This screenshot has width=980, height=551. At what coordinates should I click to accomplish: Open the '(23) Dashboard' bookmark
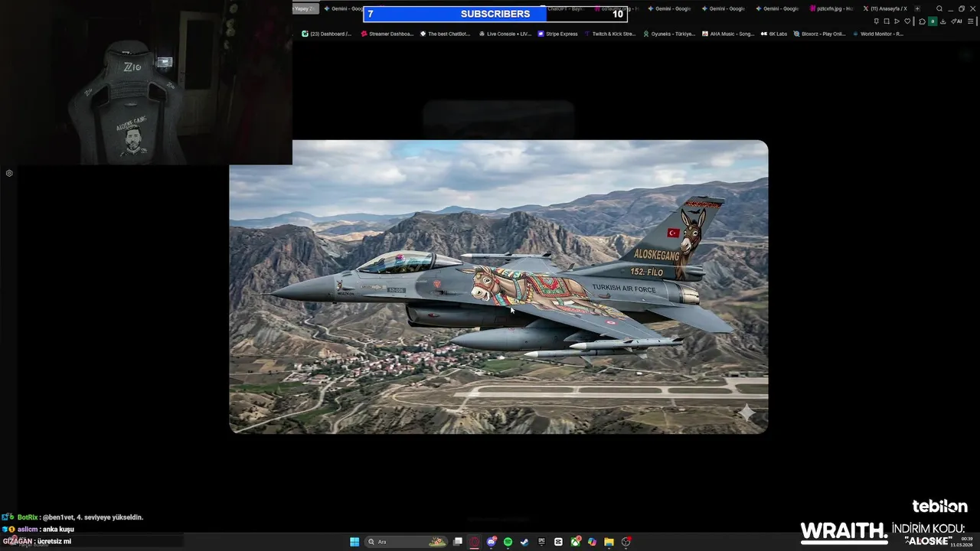tap(327, 34)
